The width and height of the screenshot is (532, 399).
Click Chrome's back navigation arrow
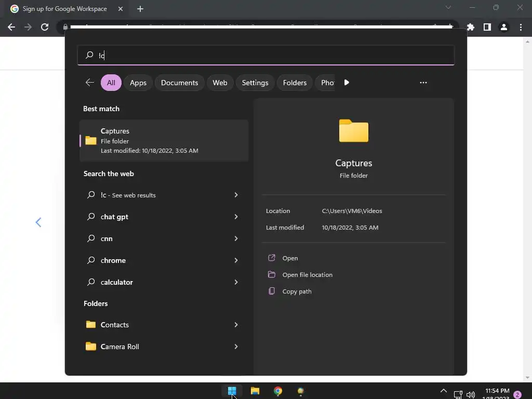tap(11, 27)
